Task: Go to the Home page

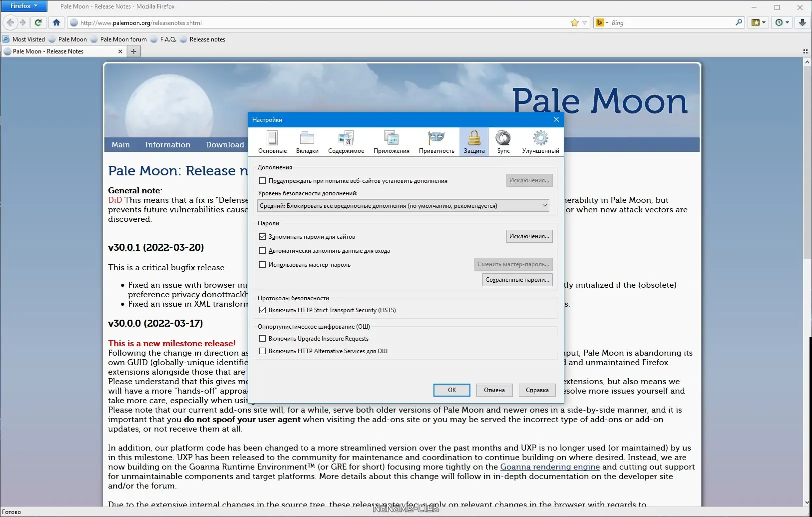Action: click(x=56, y=22)
